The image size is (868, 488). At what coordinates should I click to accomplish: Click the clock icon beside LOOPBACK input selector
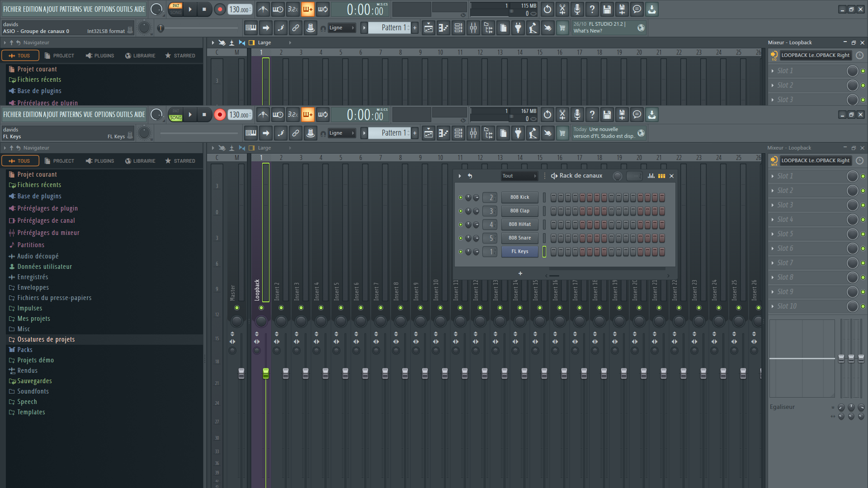coord(859,160)
